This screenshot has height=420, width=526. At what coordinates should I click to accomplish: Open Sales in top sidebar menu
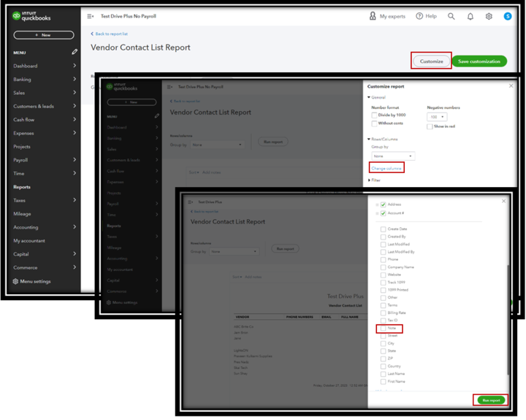[19, 93]
